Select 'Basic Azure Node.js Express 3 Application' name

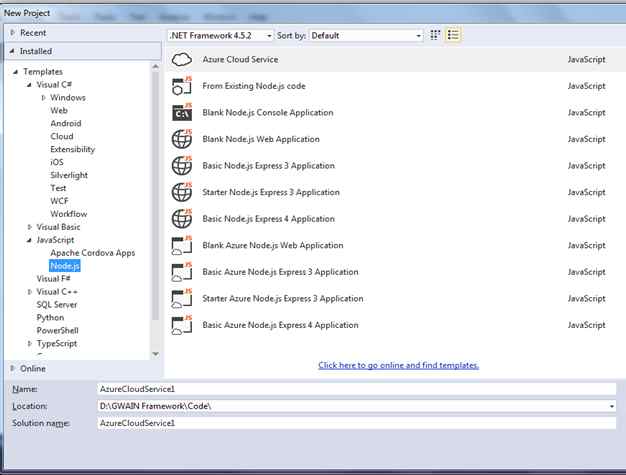[281, 272]
